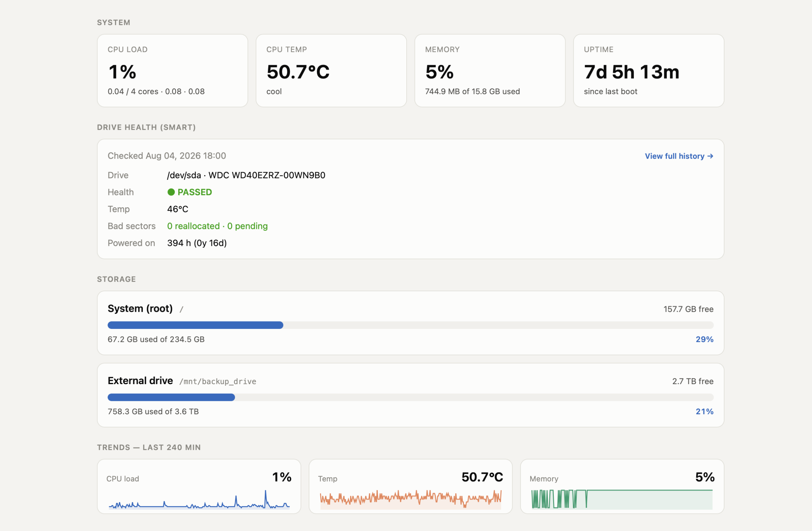Click the 'TRENDS — LAST 240 MIN' heading
This screenshot has width=812, height=531.
tap(149, 447)
